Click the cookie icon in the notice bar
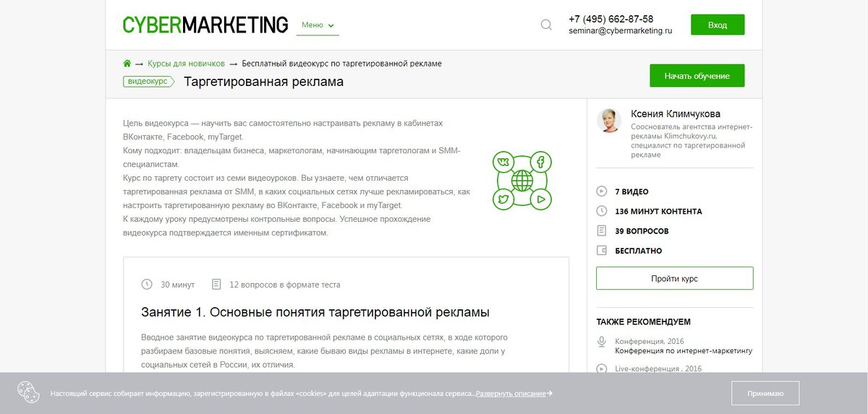 click(x=27, y=392)
